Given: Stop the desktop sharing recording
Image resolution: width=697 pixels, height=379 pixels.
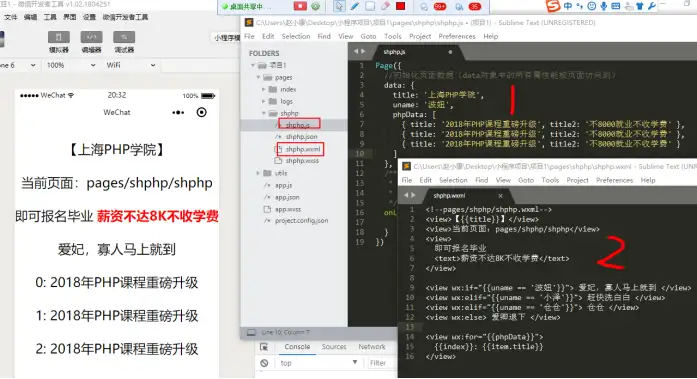Looking at the screenshot, I should point(300,6).
